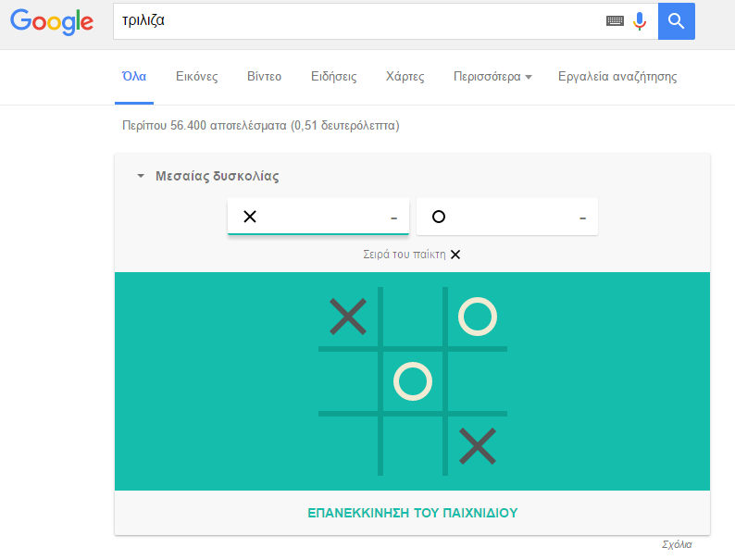Place a mark in the bottom-left empty cell
This screenshot has height=560, width=735.
tap(348, 447)
